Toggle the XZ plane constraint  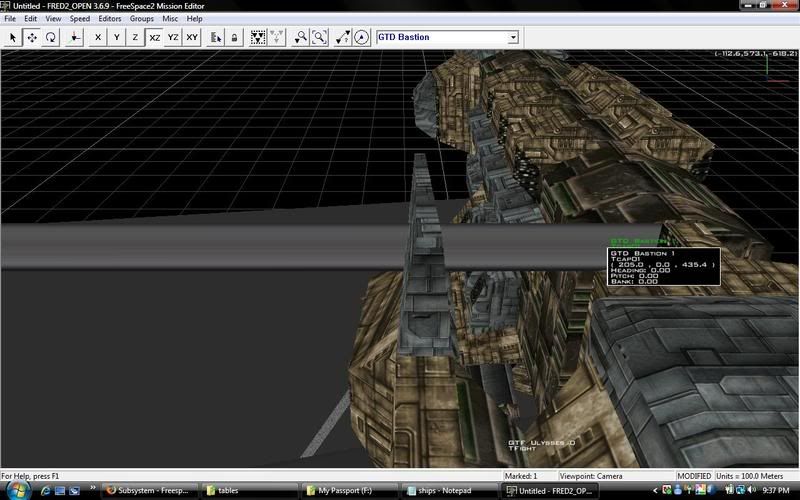click(155, 37)
